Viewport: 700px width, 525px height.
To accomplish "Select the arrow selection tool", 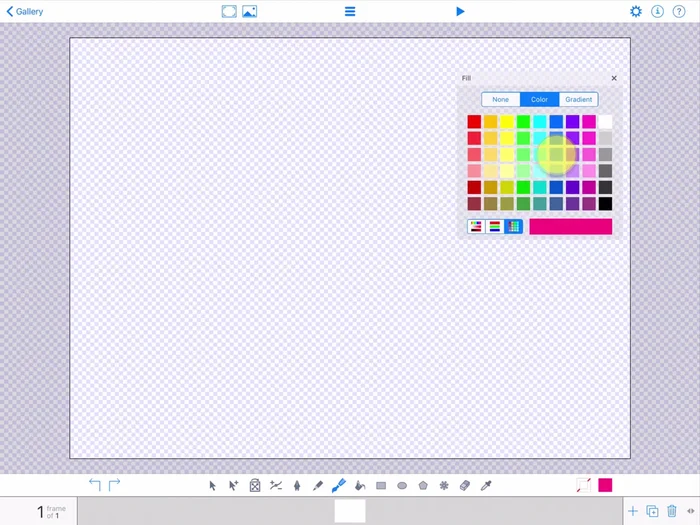I will [x=212, y=485].
